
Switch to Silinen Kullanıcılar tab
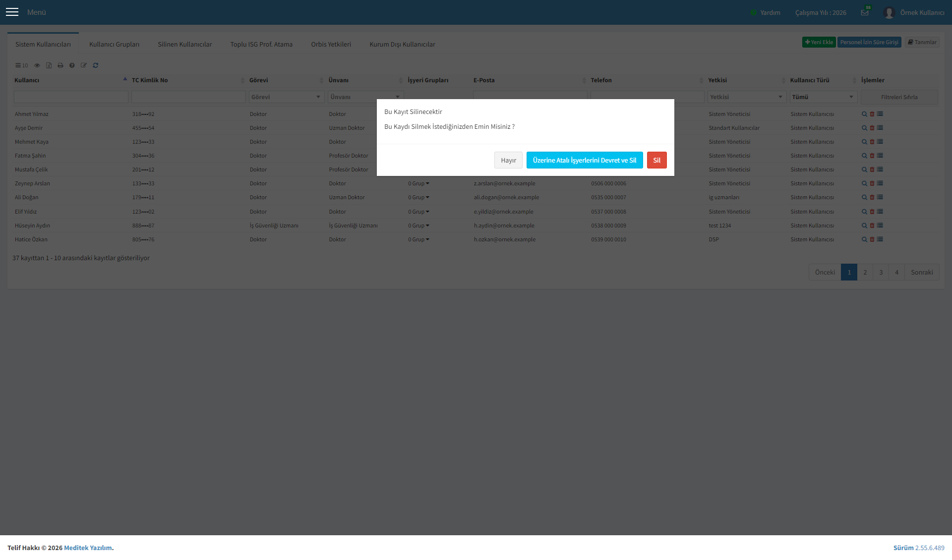click(185, 44)
